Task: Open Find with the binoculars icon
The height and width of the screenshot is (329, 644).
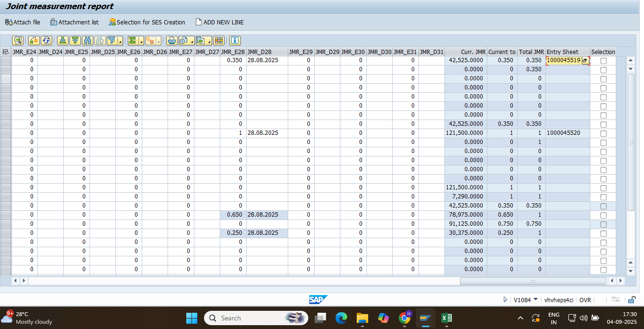Action: pyautogui.click(x=87, y=41)
